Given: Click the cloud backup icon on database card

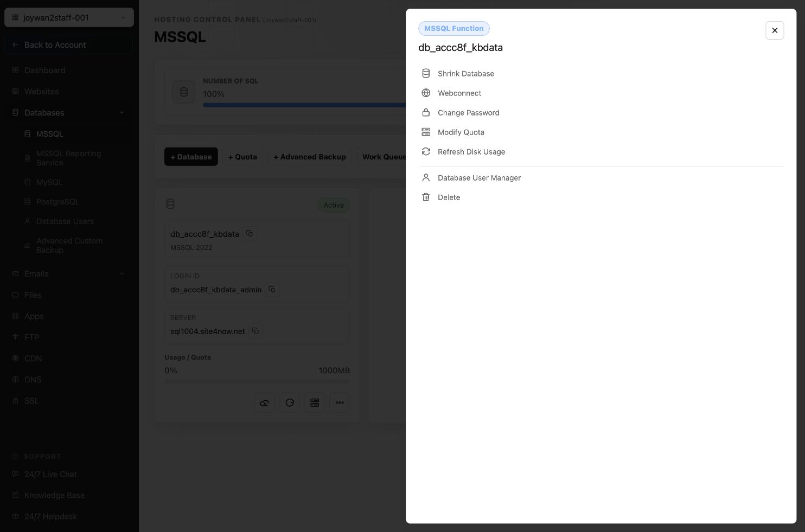Looking at the screenshot, I should click(265, 402).
